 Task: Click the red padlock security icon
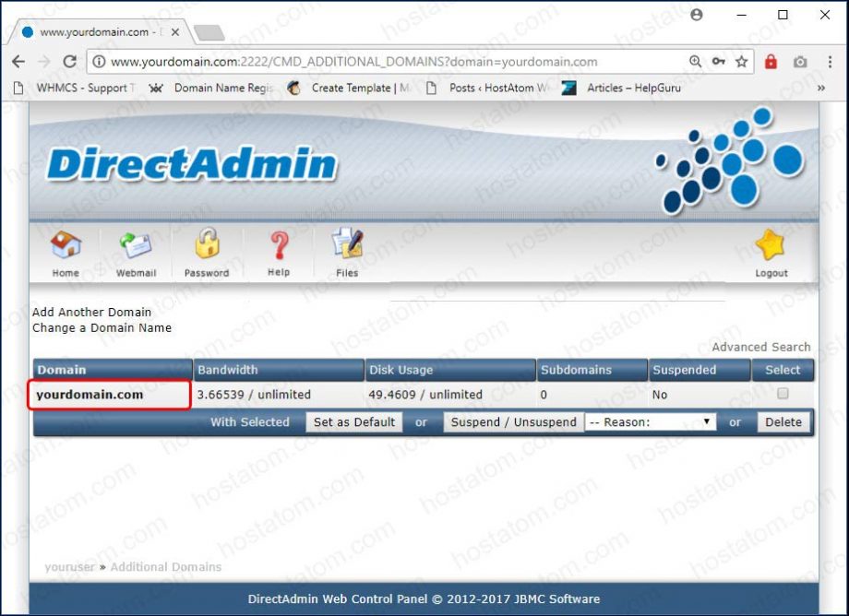771,62
